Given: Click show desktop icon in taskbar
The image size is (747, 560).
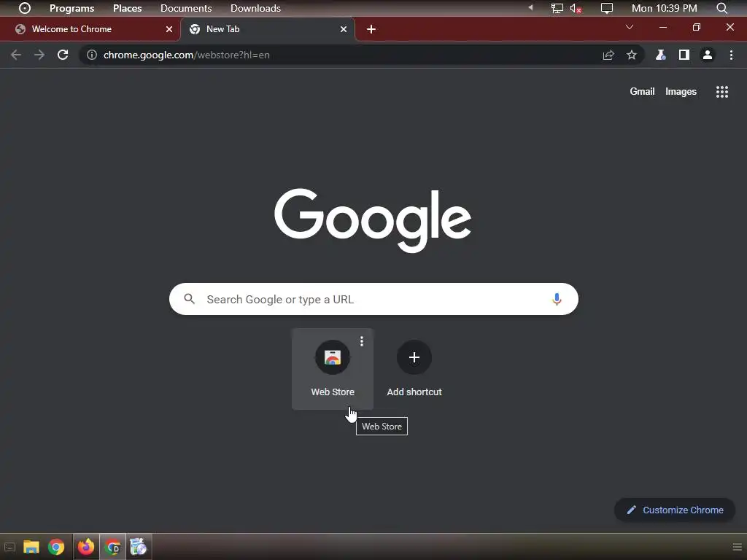Looking at the screenshot, I should tap(9, 547).
